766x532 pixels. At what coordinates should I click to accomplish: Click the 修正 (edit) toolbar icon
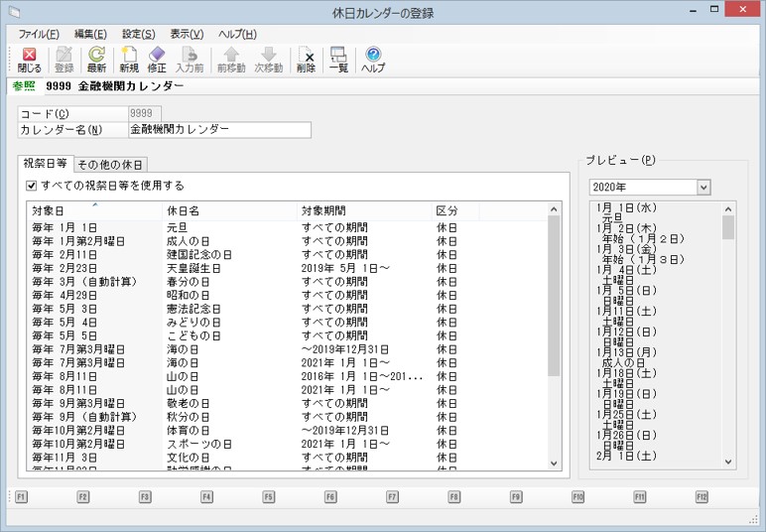tap(157, 61)
